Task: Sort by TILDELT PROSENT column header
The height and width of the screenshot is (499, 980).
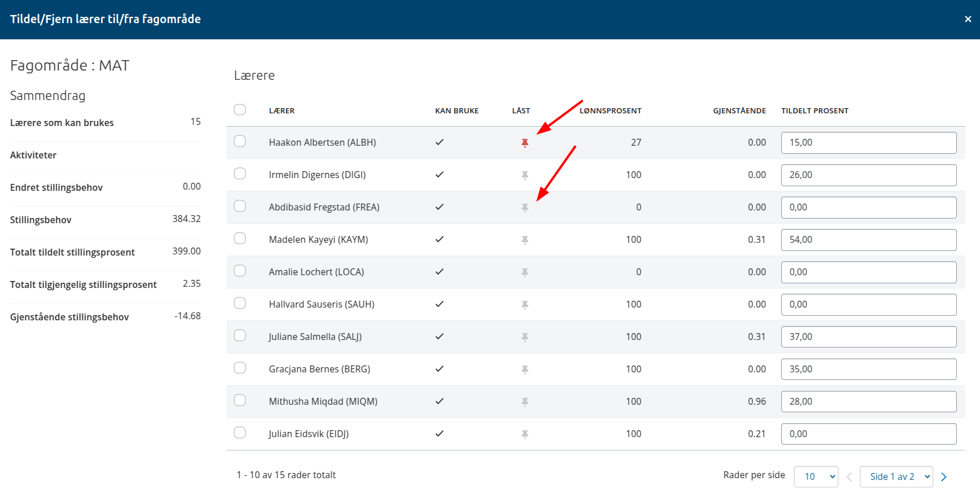Action: coord(815,111)
